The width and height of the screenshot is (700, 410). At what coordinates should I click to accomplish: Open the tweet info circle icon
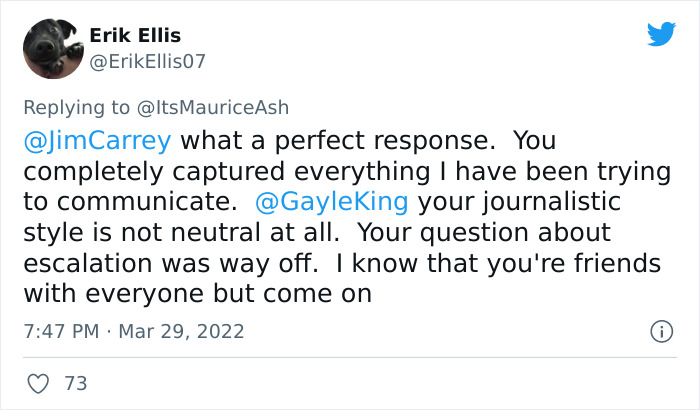tap(660, 330)
